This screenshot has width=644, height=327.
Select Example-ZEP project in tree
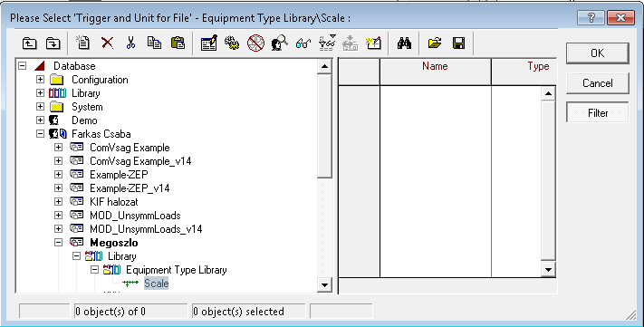pyautogui.click(x=119, y=175)
